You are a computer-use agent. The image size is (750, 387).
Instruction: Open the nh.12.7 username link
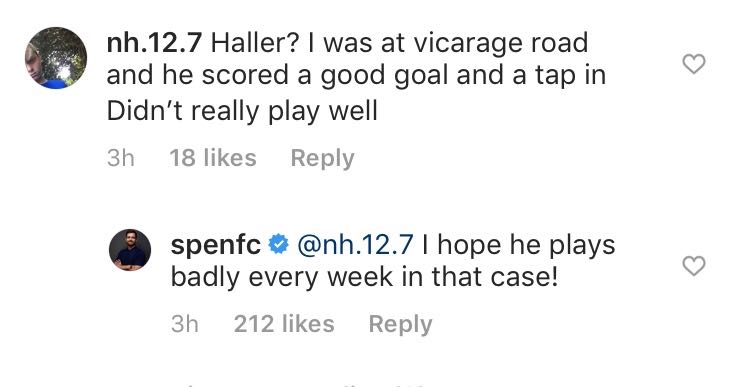point(154,44)
